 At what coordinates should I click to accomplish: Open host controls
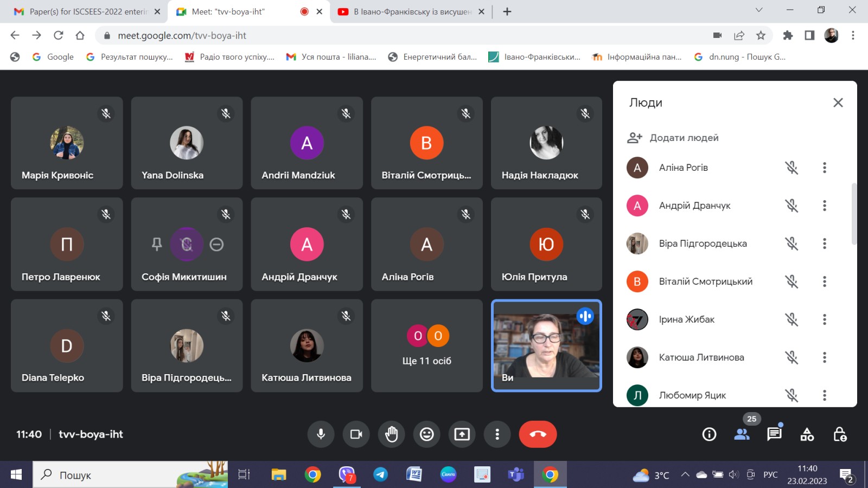pos(839,434)
